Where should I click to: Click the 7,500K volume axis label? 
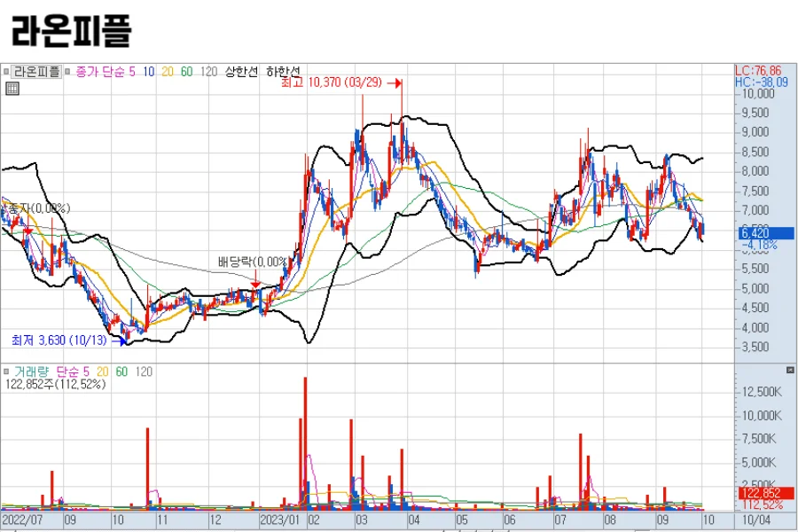pyautogui.click(x=759, y=439)
